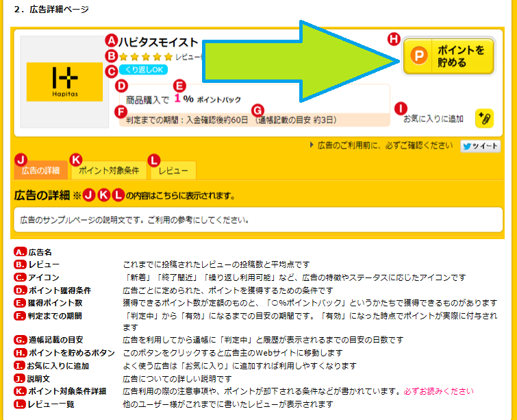Viewport: 517px width, 420px height.
Task: Click the 広告の詳細 section heading
Action: (x=42, y=195)
